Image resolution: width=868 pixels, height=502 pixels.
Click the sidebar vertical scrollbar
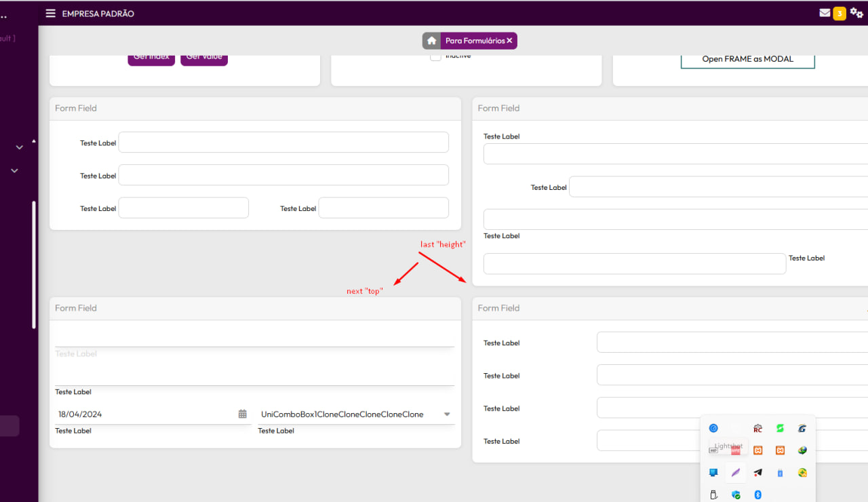tap(34, 265)
